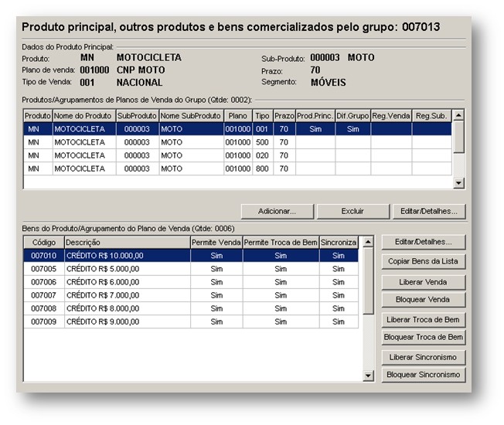Click code cell 007008
Viewport: 504px width, 425px height.
(44, 308)
